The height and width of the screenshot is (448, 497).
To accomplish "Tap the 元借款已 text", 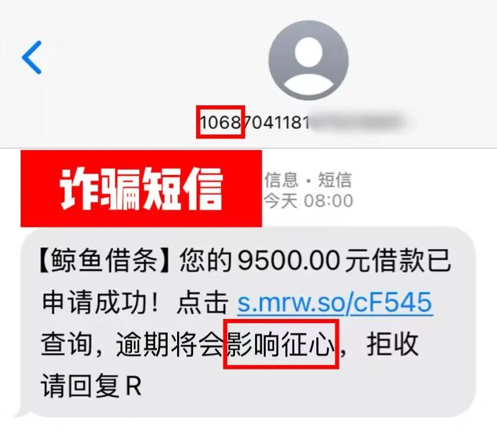I will (x=398, y=260).
